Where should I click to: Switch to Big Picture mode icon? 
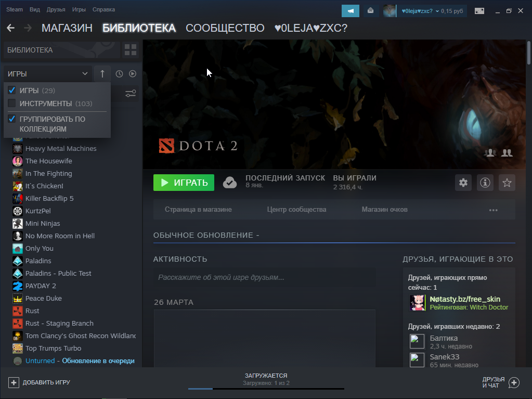click(x=479, y=11)
